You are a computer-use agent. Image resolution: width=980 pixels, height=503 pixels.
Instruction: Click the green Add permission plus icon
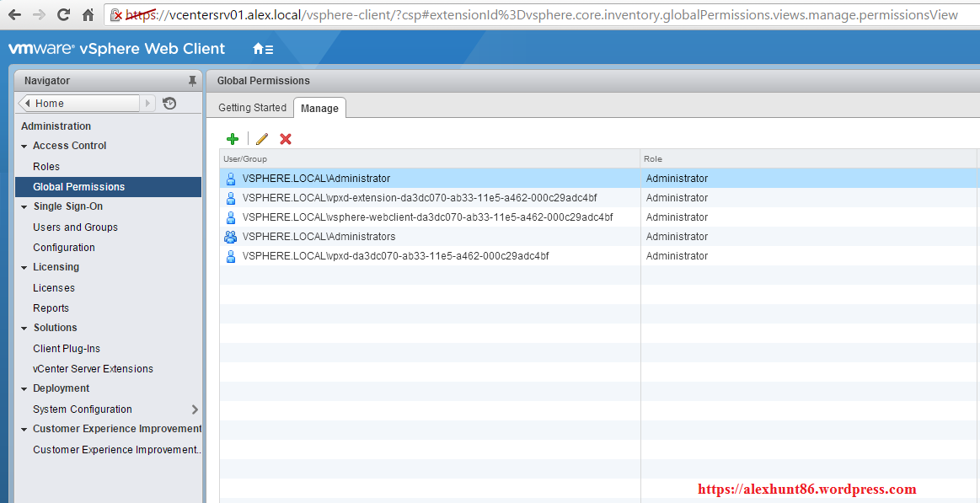[233, 139]
